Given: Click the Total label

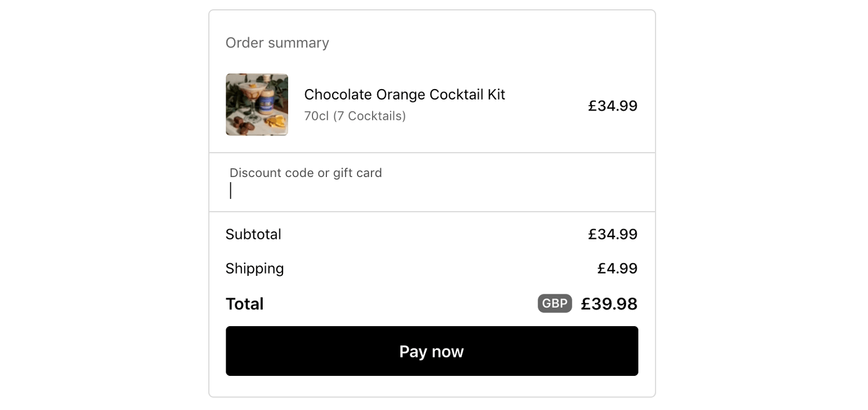Looking at the screenshot, I should tap(244, 303).
